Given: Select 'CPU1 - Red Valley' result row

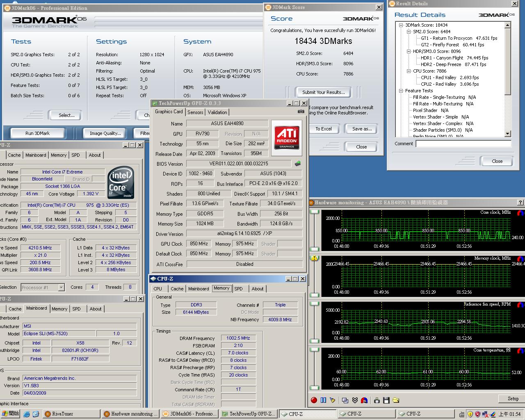Looking at the screenshot, I should click(x=450, y=78).
